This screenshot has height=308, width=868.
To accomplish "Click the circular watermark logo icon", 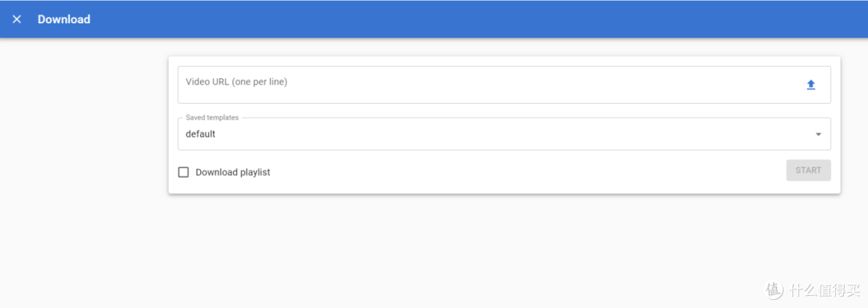I will (774, 290).
